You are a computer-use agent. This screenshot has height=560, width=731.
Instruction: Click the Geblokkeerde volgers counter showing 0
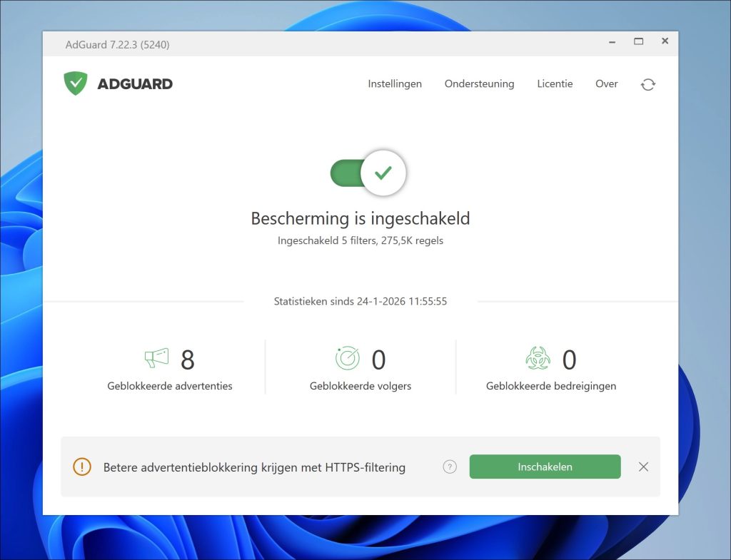[x=379, y=360]
